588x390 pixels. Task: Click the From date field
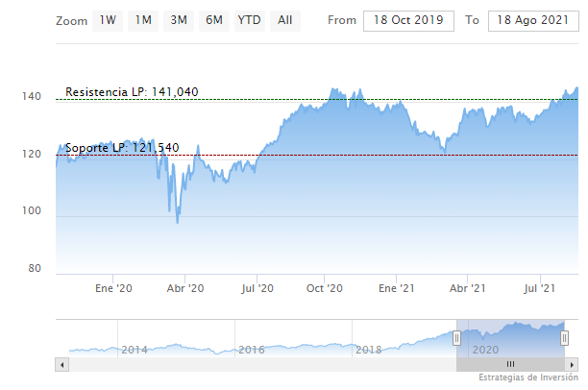(407, 20)
